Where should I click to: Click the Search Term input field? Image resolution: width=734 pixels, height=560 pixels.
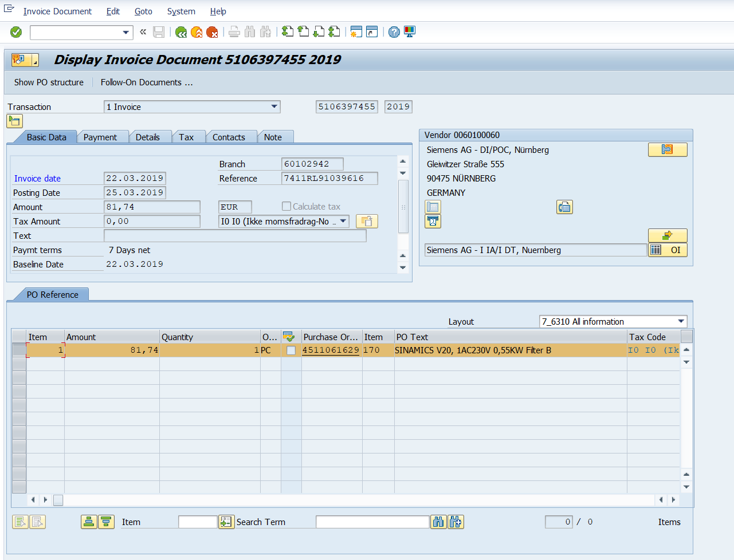click(x=372, y=522)
